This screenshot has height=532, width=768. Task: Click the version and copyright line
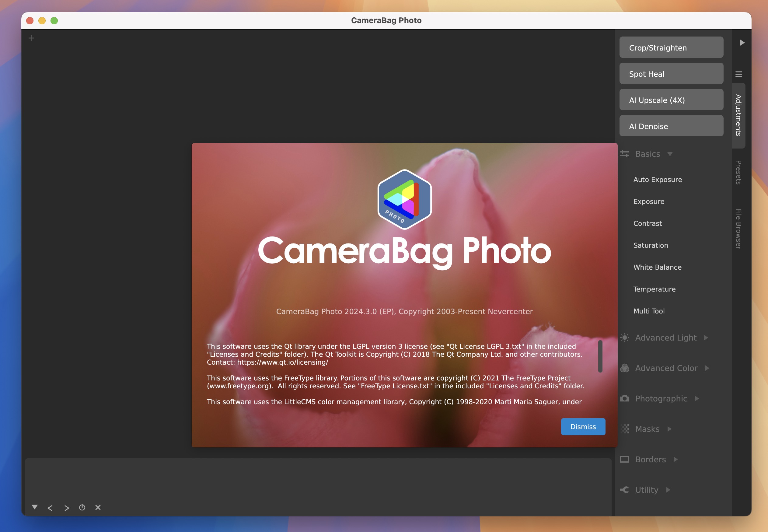coord(404,311)
